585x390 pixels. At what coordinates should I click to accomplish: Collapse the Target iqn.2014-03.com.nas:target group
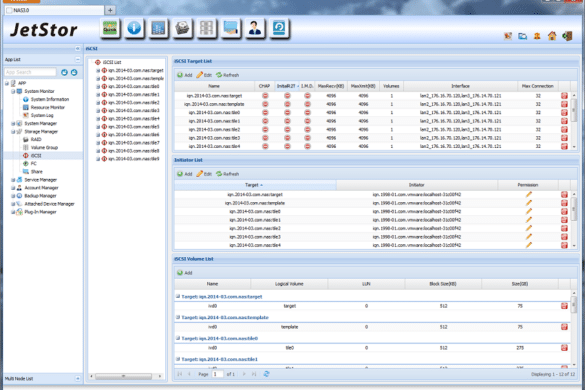(178, 296)
